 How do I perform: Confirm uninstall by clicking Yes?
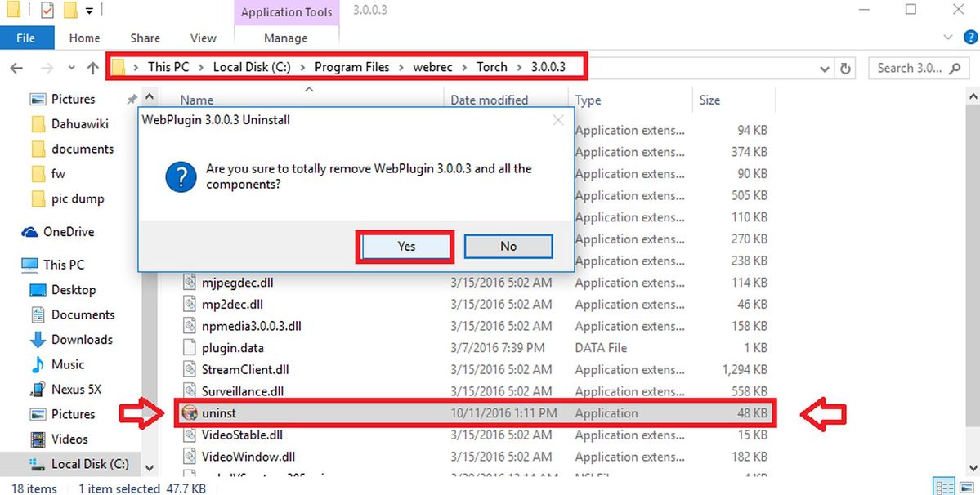click(405, 247)
